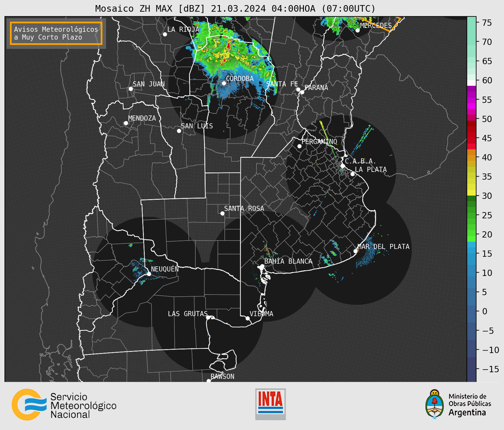Click the Servicio Meteorológico Nacional logo
The image size is (504, 430).
(x=64, y=405)
